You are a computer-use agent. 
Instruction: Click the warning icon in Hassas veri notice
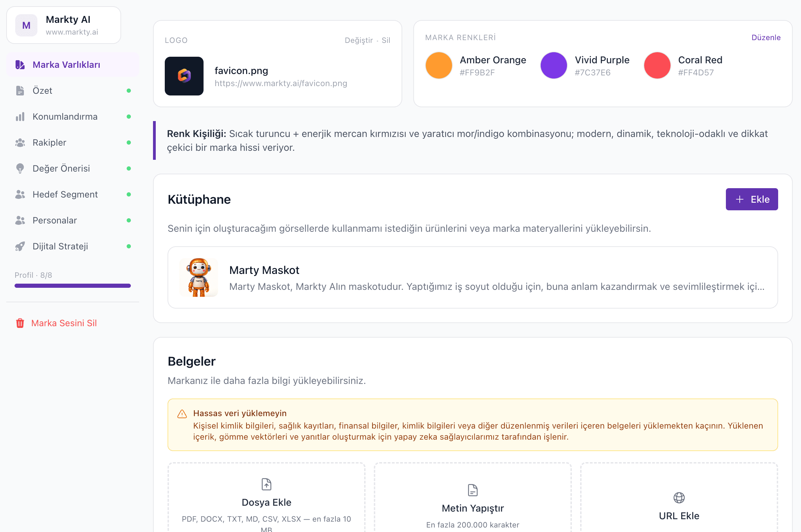click(182, 414)
